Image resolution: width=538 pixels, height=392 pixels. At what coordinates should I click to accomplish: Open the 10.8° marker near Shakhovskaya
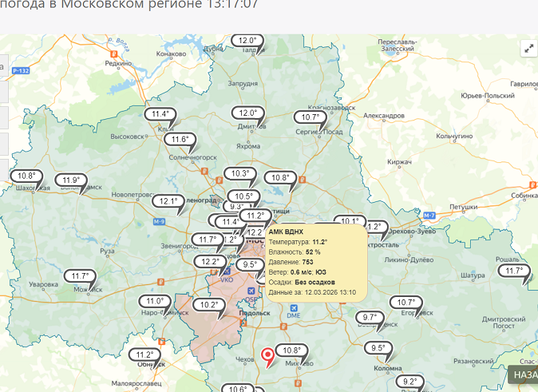coord(26,176)
